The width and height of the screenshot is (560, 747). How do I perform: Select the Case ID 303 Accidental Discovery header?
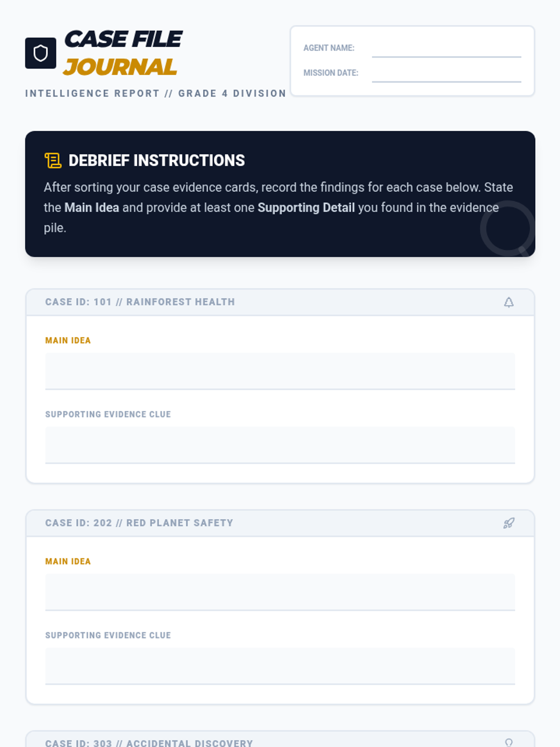149,743
